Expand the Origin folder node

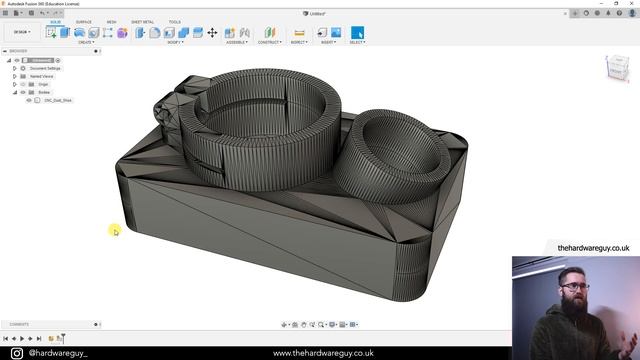click(x=15, y=84)
